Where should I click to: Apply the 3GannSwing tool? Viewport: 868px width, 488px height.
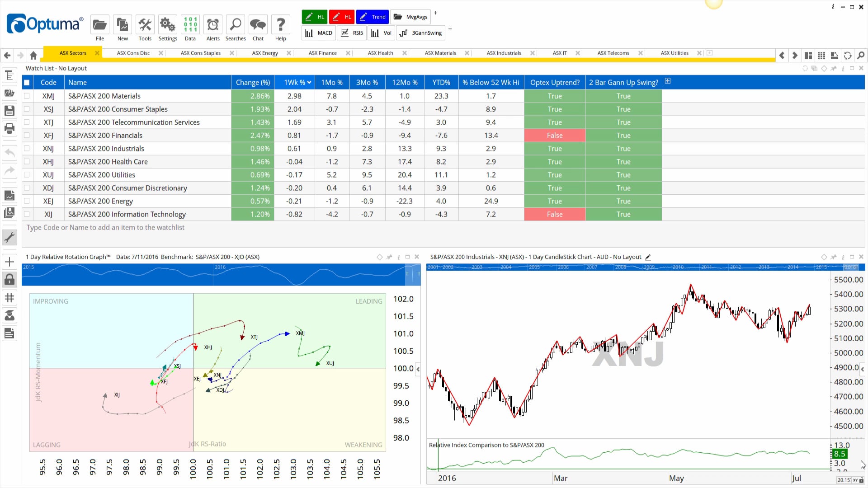click(421, 33)
